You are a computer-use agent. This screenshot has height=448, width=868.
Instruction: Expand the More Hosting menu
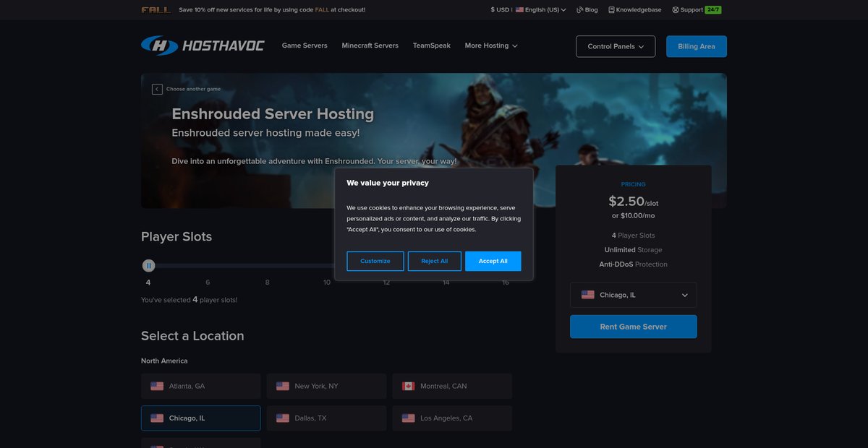[491, 46]
